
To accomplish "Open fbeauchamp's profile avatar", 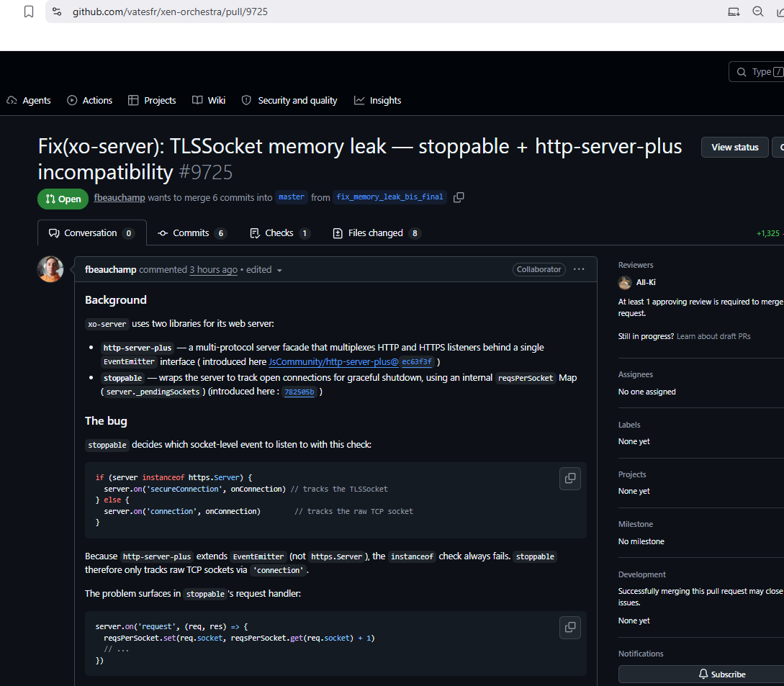I will (50, 268).
